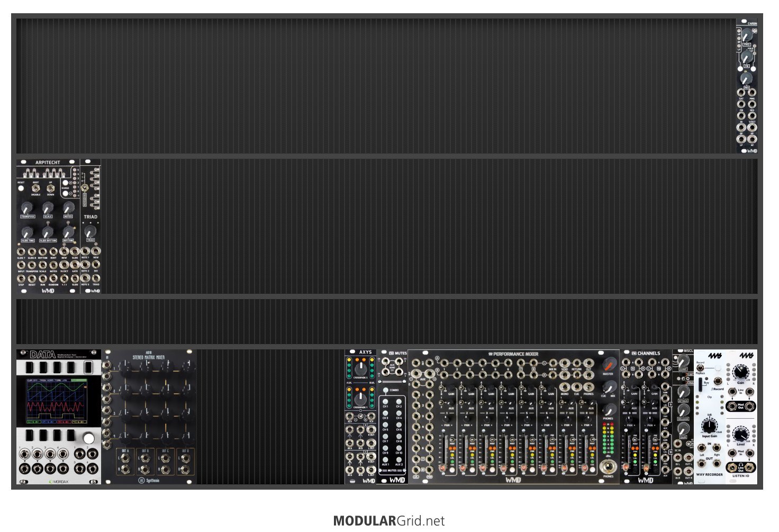Click the STEP jack on Arpitecht
This screenshot has width=779, height=532.
pyautogui.click(x=21, y=278)
